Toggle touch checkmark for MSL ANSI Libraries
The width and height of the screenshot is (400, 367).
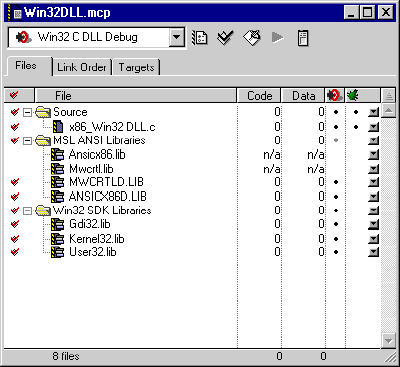(x=14, y=141)
